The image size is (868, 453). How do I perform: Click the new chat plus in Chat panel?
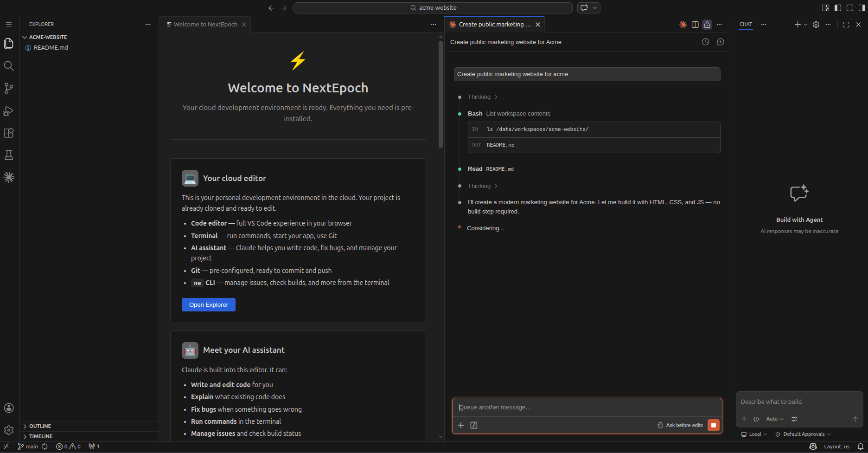pos(798,25)
